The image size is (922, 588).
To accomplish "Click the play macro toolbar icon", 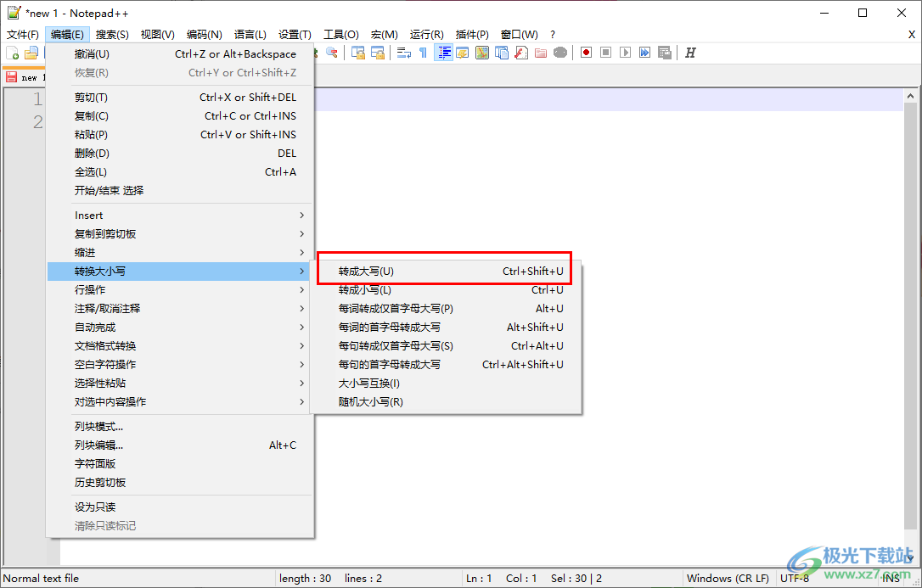I will [x=623, y=52].
